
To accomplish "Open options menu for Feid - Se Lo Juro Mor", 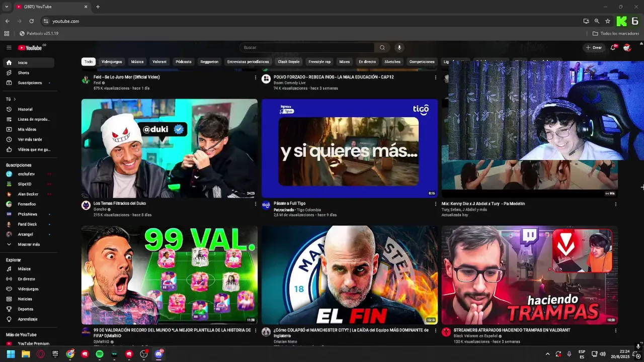I will pyautogui.click(x=256, y=78).
